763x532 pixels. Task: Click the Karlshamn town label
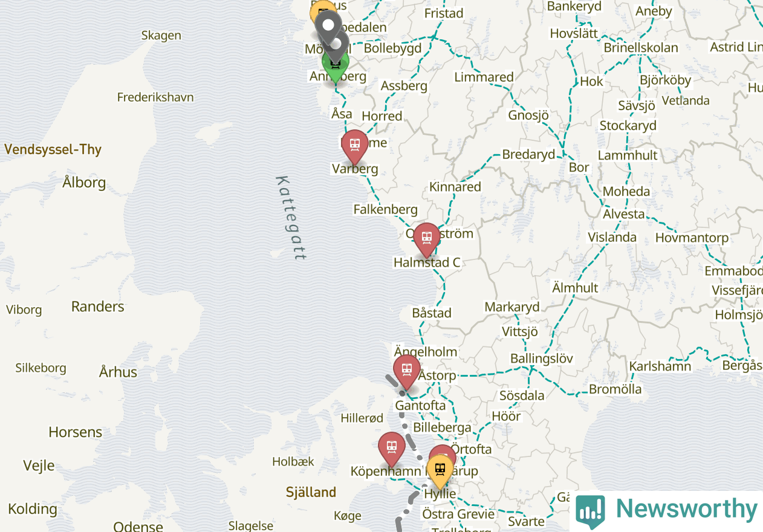tap(660, 366)
